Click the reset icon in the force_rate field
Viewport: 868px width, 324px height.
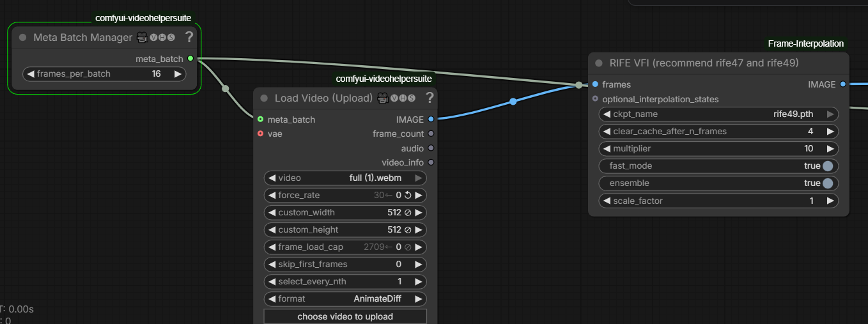coord(408,195)
